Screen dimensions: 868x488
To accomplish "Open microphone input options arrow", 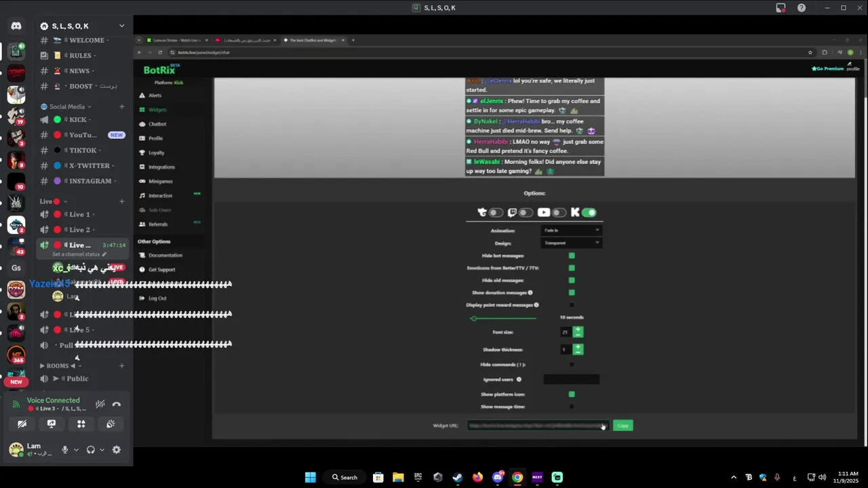I will [76, 449].
